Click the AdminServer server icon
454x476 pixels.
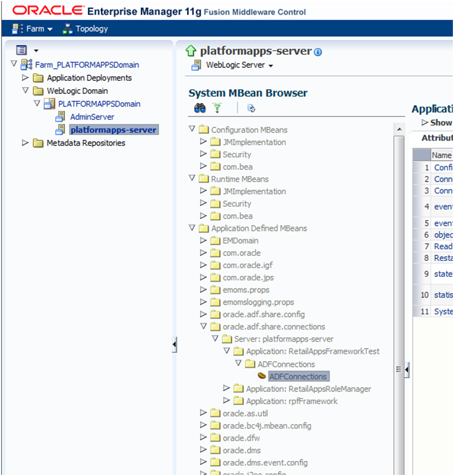tap(60, 117)
